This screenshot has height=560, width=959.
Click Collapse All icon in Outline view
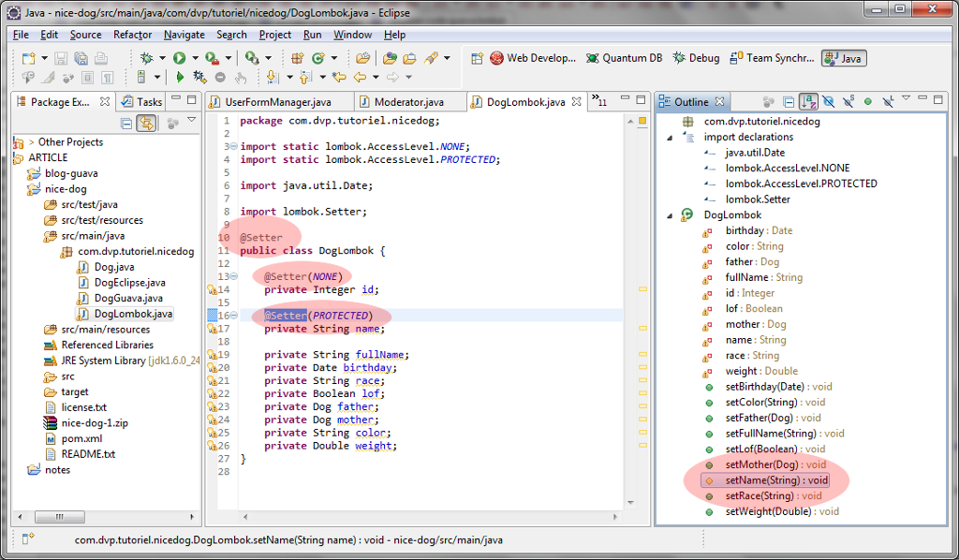pyautogui.click(x=789, y=101)
